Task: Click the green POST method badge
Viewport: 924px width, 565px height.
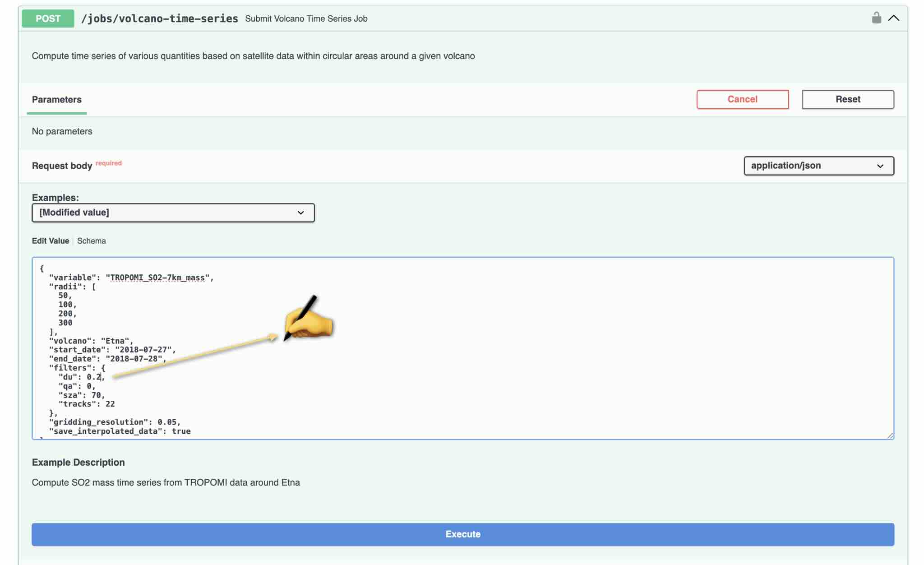Action: point(48,19)
